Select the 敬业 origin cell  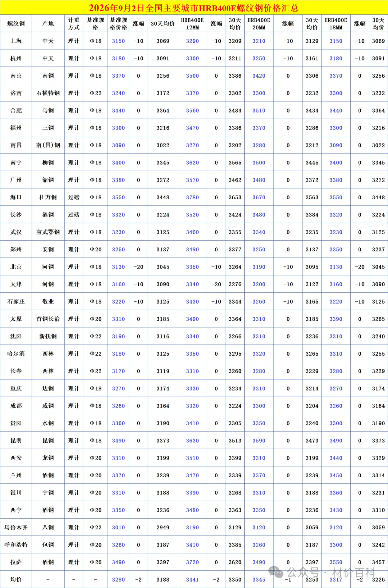coord(48,301)
